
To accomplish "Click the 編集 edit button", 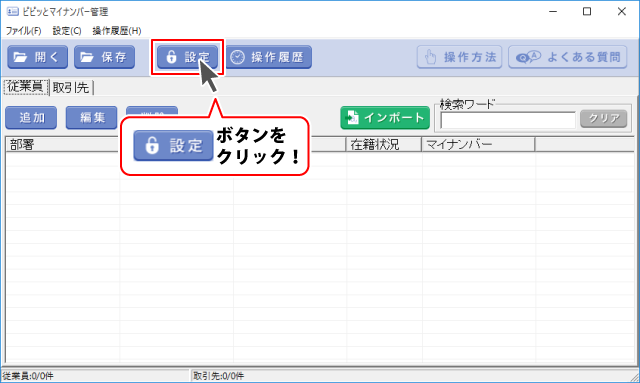I will coord(91,118).
